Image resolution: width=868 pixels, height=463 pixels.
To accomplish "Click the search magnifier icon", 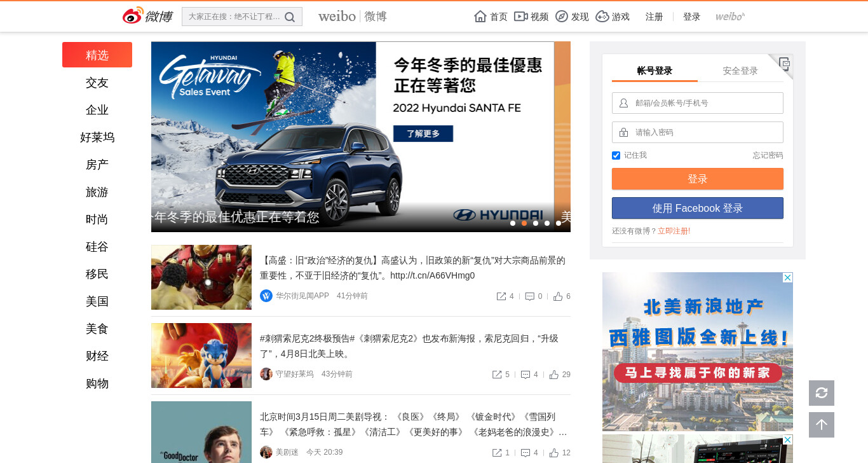I will (x=290, y=17).
